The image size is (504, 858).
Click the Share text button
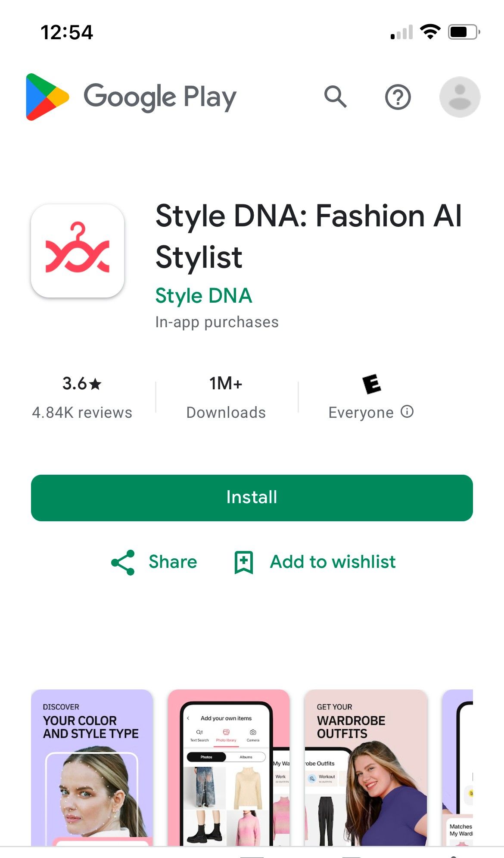[x=173, y=562]
